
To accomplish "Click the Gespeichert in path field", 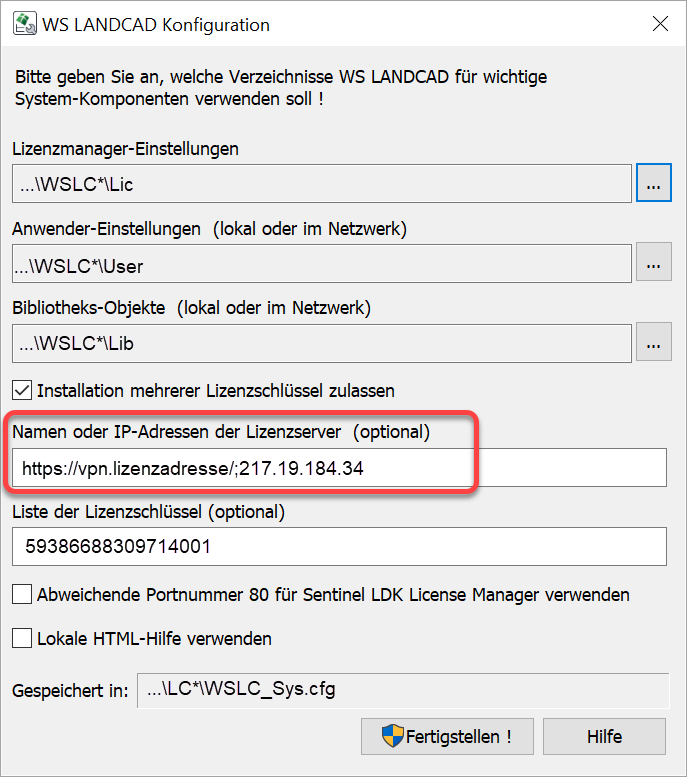I will [x=402, y=690].
